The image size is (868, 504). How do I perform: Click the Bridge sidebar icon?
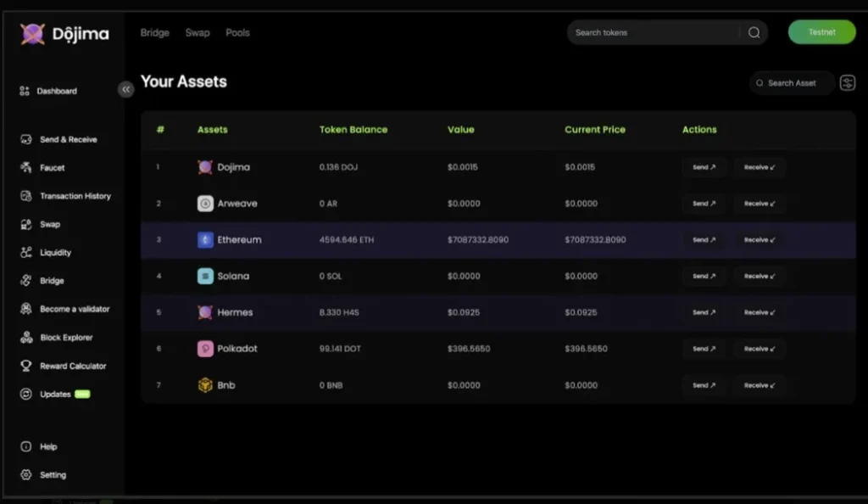tap(26, 280)
